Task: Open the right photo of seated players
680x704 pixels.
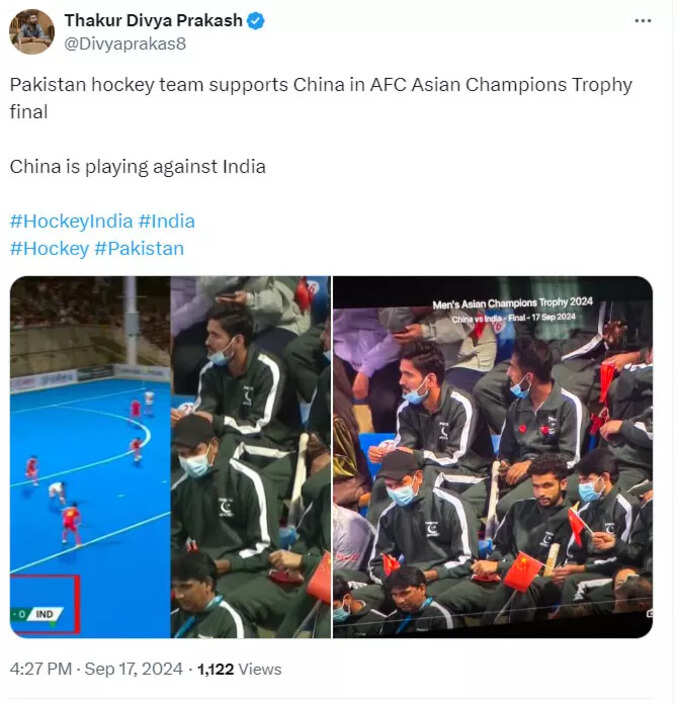Action: click(493, 457)
